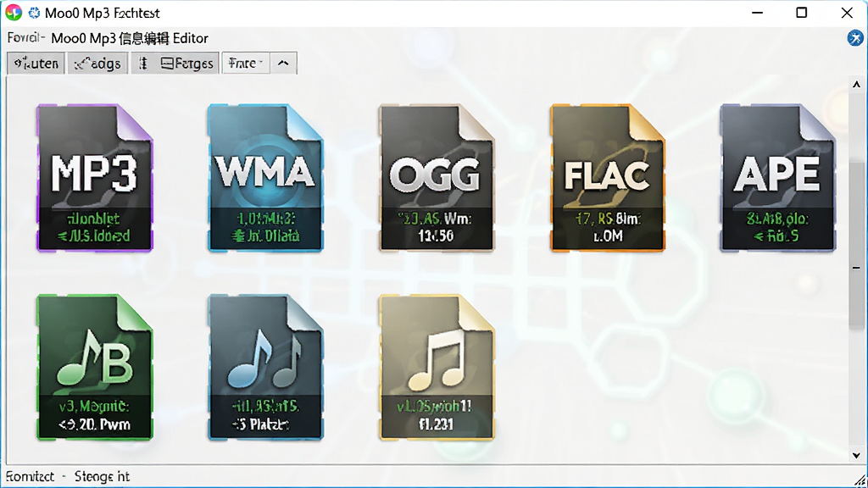The width and height of the screenshot is (868, 488).
Task: Maximize the window
Action: [802, 13]
